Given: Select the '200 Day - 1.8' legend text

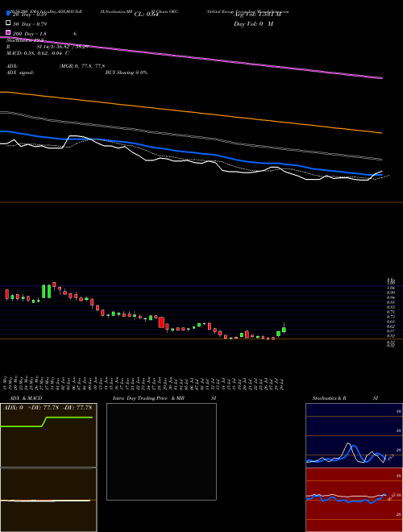Looking at the screenshot, I should point(30,34).
